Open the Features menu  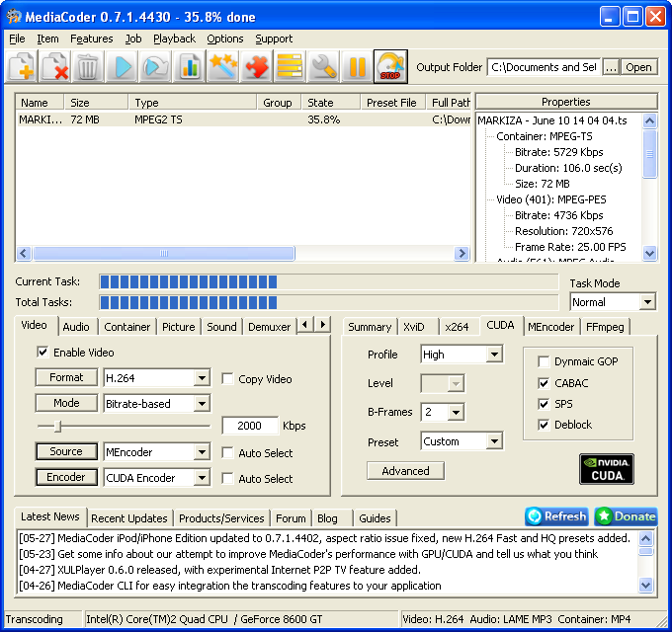tap(91, 39)
